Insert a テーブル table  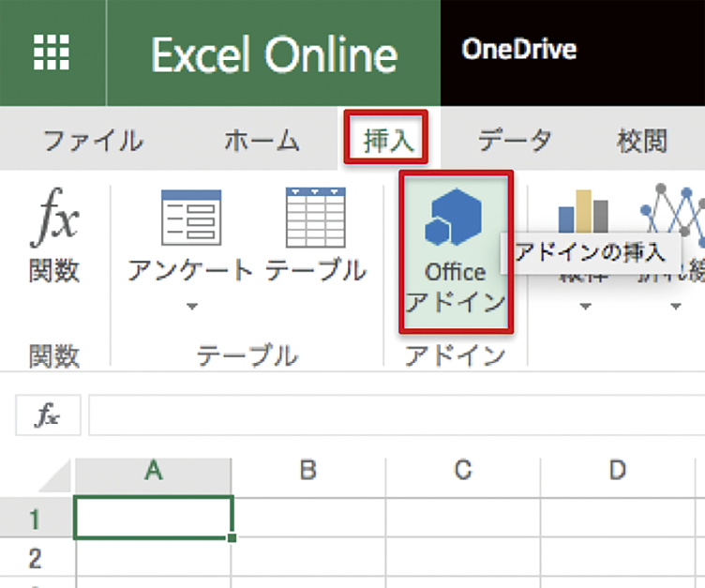click(316, 235)
